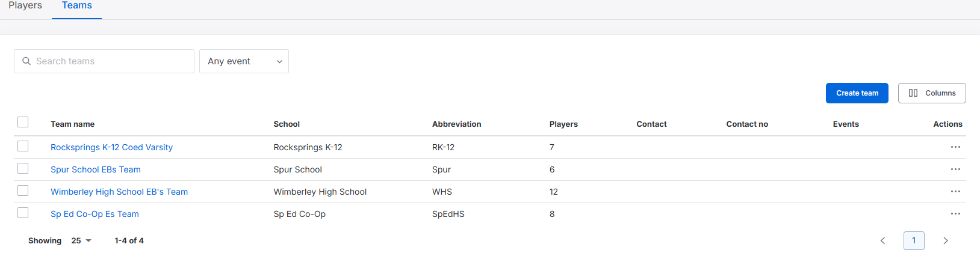Switch to the Players tab
980x268 pixels.
point(25,6)
